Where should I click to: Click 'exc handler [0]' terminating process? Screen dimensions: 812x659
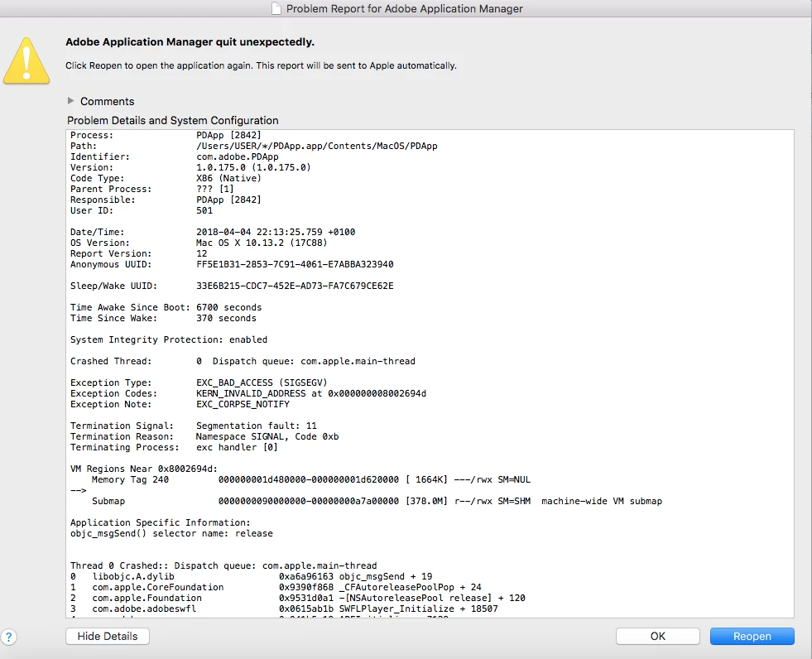click(x=237, y=447)
